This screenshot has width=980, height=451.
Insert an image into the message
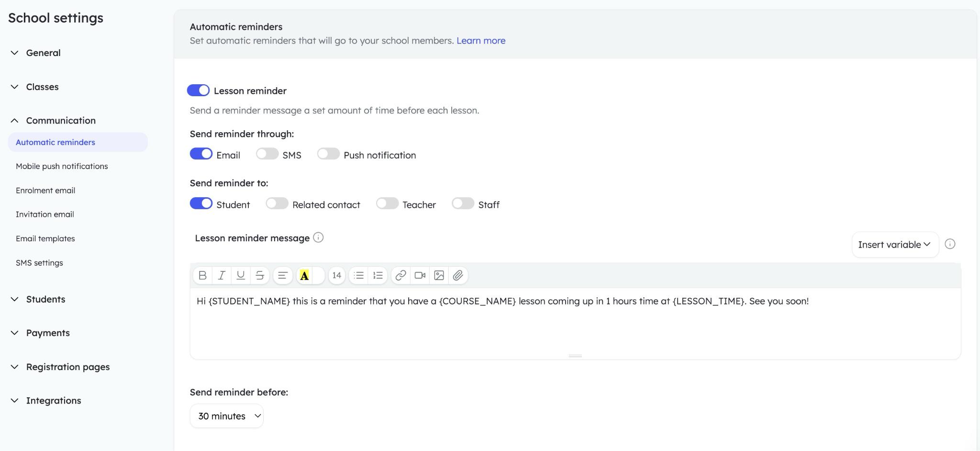(439, 275)
